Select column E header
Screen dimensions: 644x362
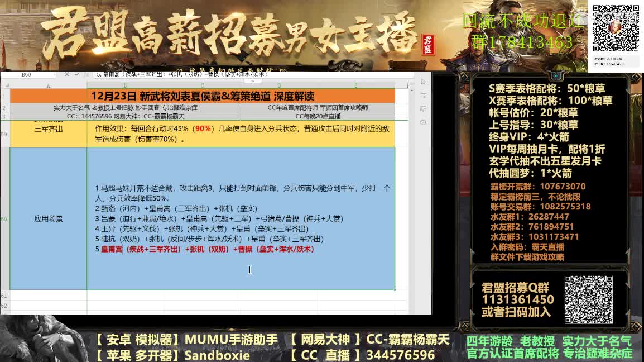point(355,85)
